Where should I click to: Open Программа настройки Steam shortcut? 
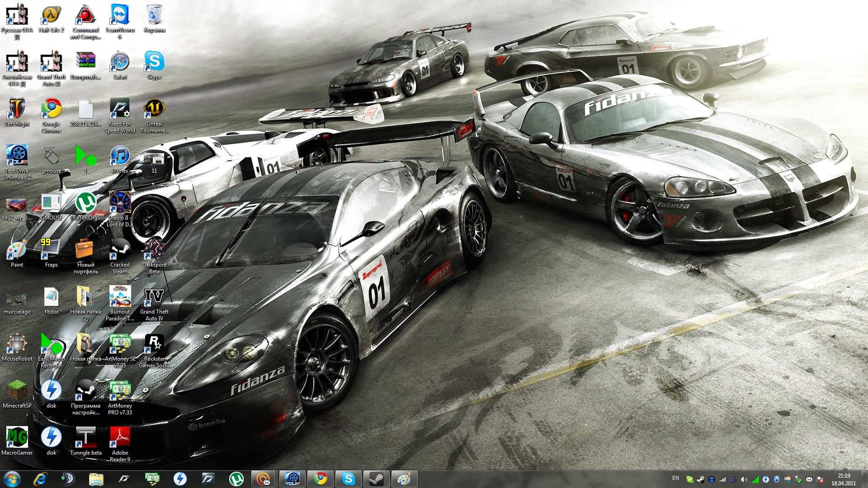pos(85,398)
